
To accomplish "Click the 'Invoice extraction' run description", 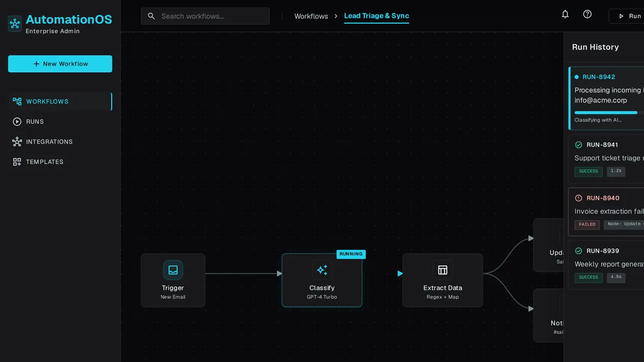I will tap(609, 211).
